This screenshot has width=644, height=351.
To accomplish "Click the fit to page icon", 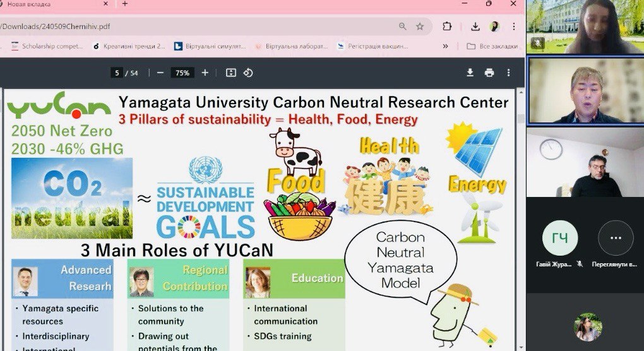I will (x=231, y=73).
